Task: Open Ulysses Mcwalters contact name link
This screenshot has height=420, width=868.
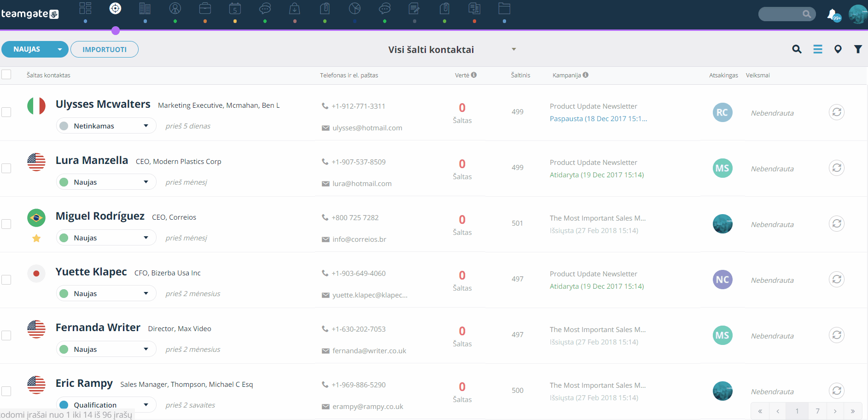Action: pos(103,104)
